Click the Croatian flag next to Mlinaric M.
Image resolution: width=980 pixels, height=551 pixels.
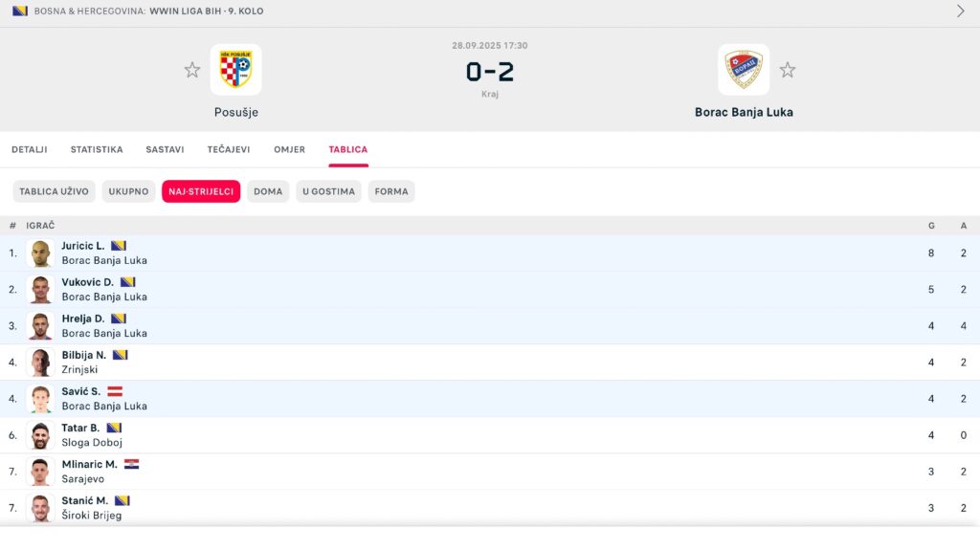click(131, 464)
